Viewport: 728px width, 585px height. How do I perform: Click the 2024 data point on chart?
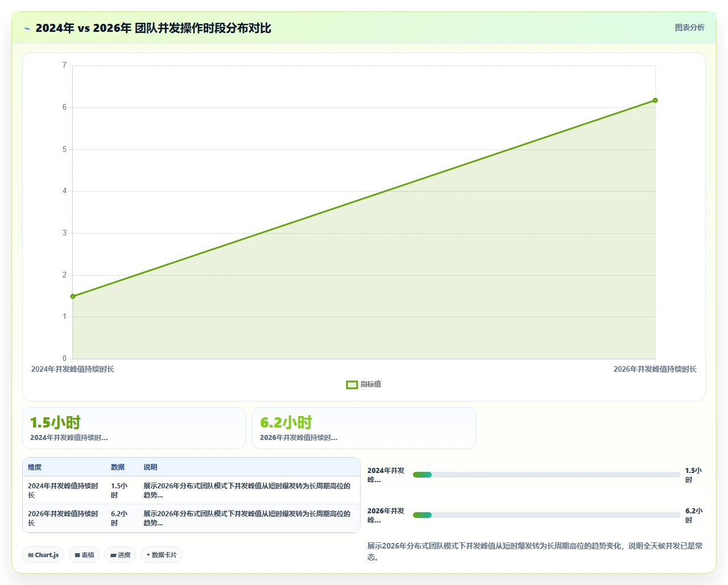coord(73,296)
